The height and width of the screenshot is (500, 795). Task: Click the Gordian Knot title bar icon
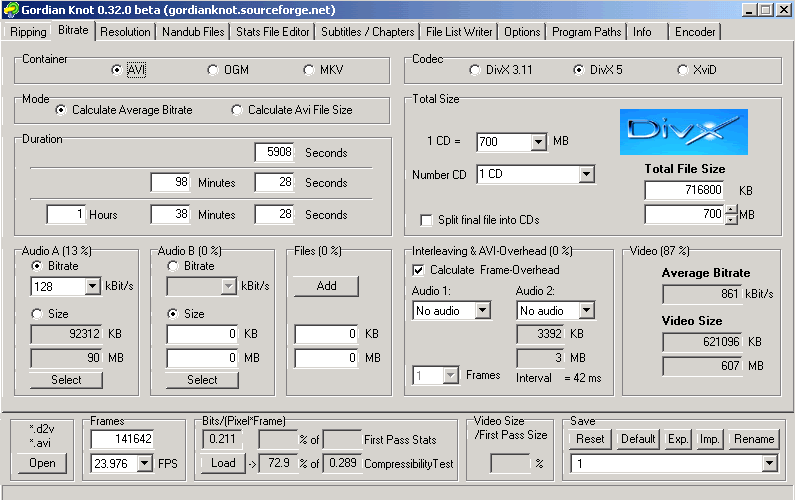(10, 10)
